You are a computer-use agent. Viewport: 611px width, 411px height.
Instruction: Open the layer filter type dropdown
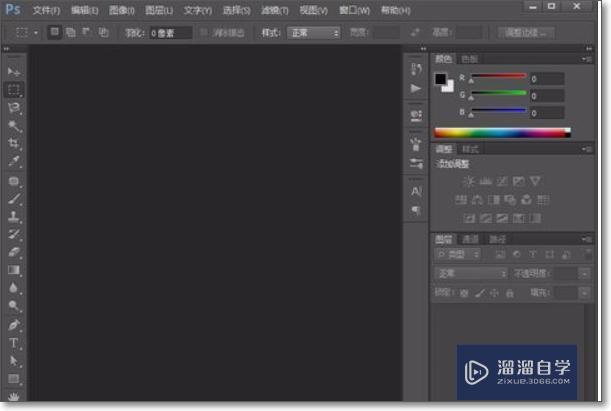tap(457, 255)
